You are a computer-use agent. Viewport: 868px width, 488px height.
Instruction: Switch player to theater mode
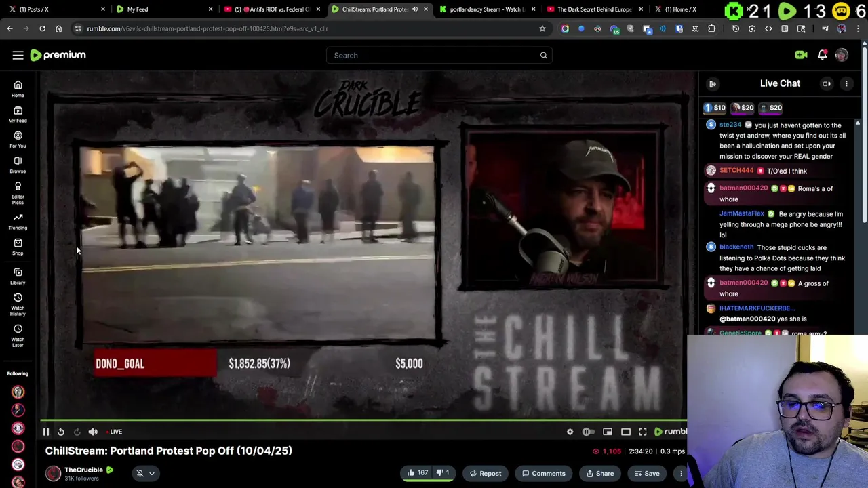coord(626,432)
